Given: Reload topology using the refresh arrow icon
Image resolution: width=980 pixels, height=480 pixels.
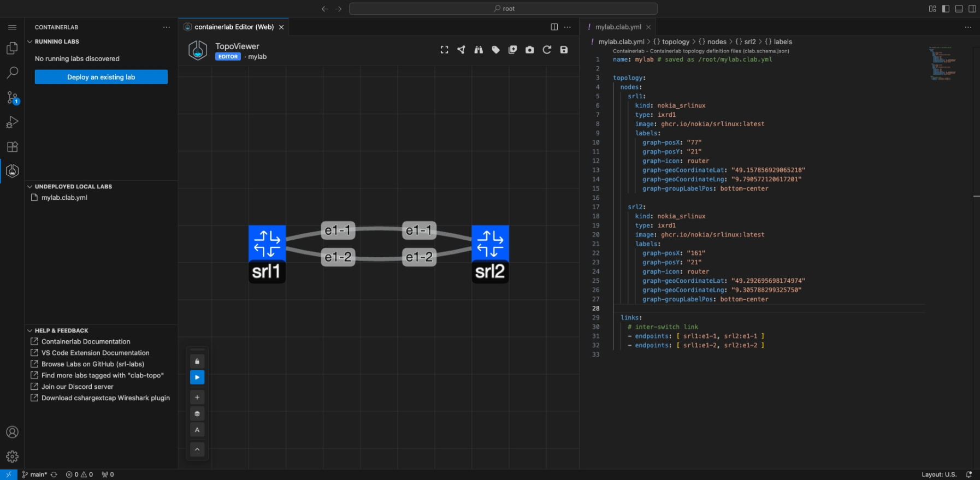Looking at the screenshot, I should pos(547,50).
